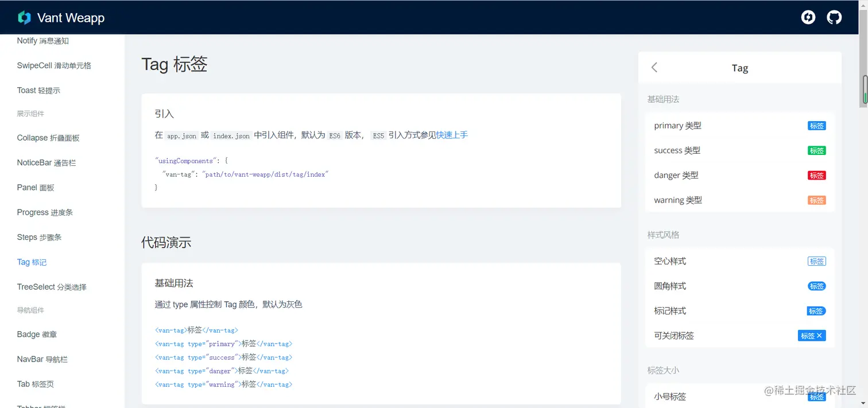Click the 展示组件 sidebar group label
This screenshot has width=868, height=408.
(x=30, y=114)
